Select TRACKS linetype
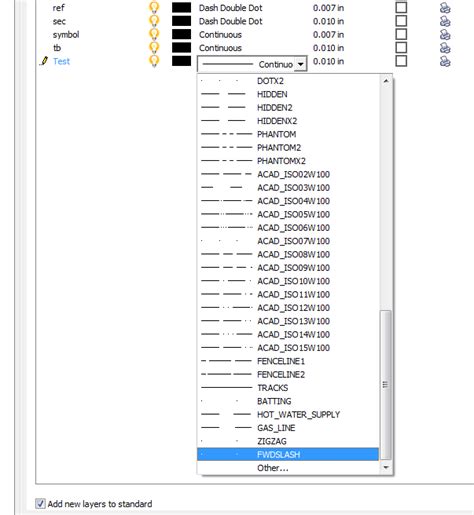The height and width of the screenshot is (515, 474). point(288,388)
